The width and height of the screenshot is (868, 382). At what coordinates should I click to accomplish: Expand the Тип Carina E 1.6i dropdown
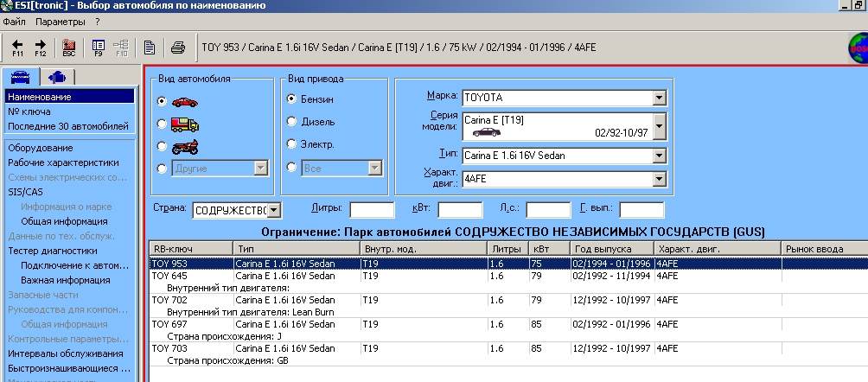pyautogui.click(x=660, y=156)
